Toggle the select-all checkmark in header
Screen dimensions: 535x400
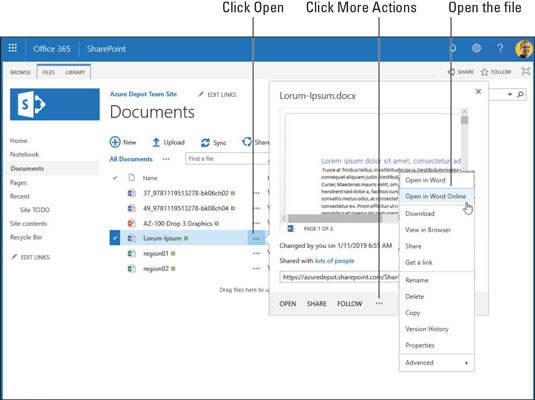click(x=115, y=177)
